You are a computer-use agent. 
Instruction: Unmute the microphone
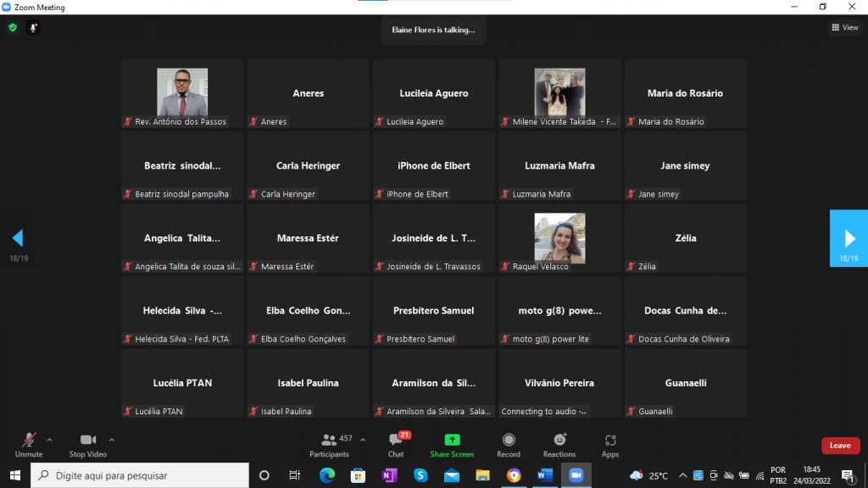[x=29, y=444]
